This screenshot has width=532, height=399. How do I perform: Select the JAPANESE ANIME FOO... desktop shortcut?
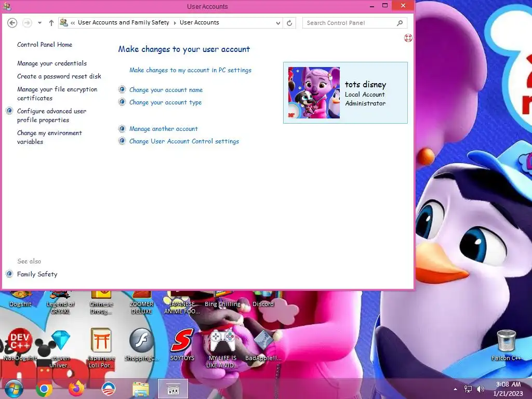pyautogui.click(x=182, y=303)
